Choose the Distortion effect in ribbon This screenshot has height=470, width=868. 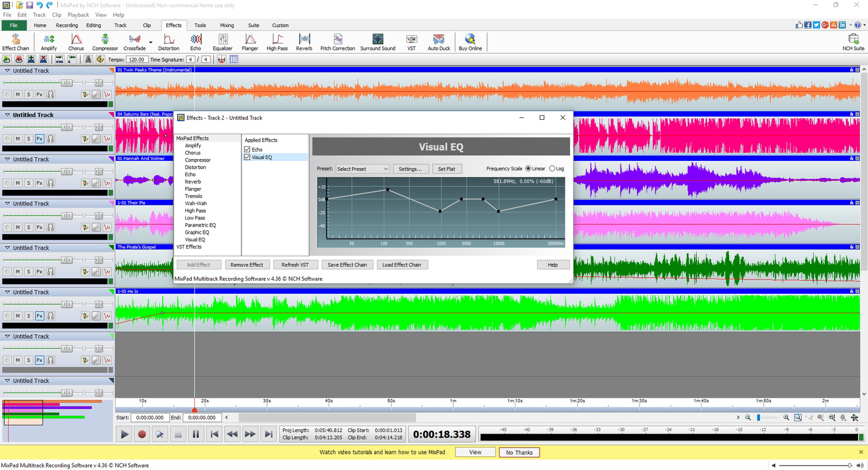pos(168,42)
